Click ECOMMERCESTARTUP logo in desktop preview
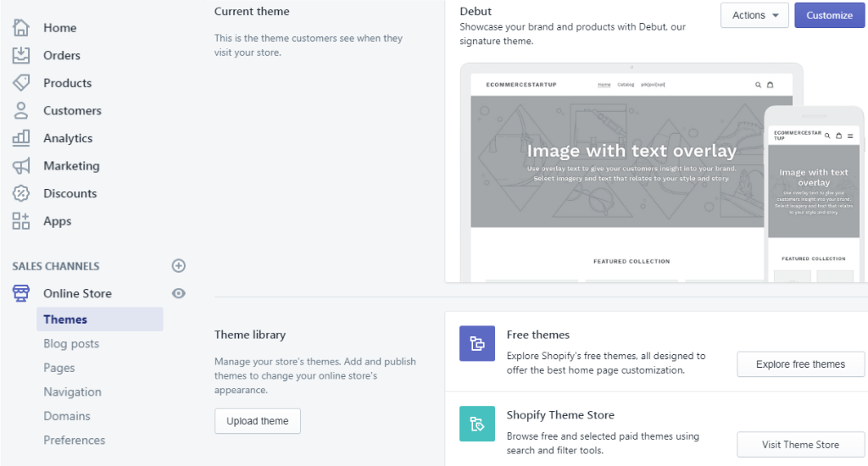 pos(521,85)
